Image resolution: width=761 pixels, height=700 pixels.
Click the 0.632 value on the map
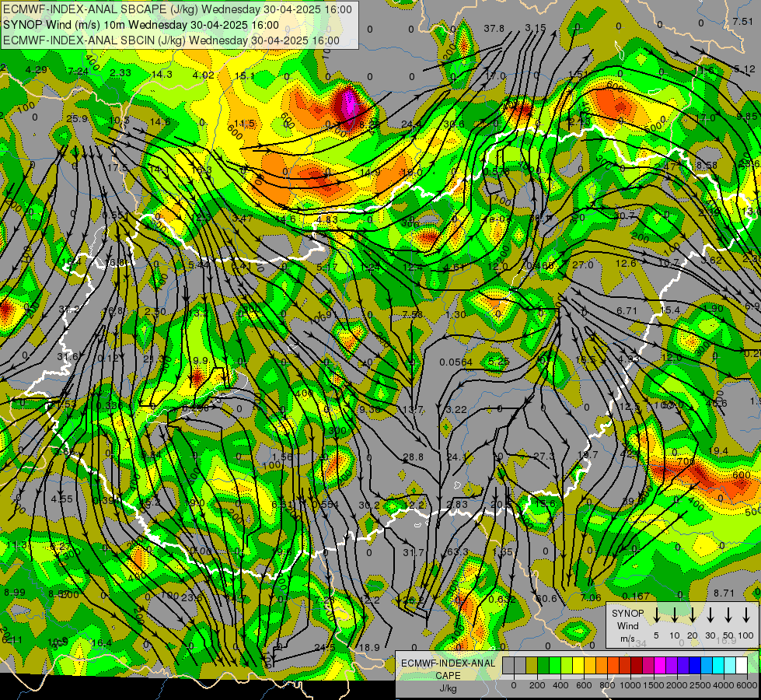tap(502, 599)
